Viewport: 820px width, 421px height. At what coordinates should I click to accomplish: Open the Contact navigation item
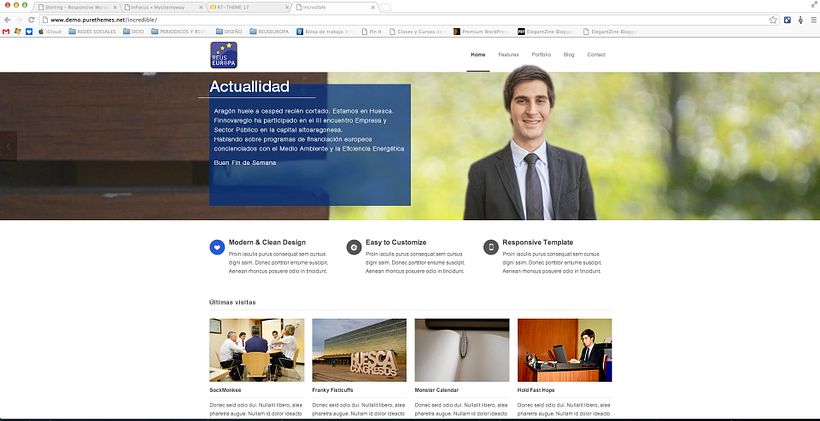[x=596, y=54]
